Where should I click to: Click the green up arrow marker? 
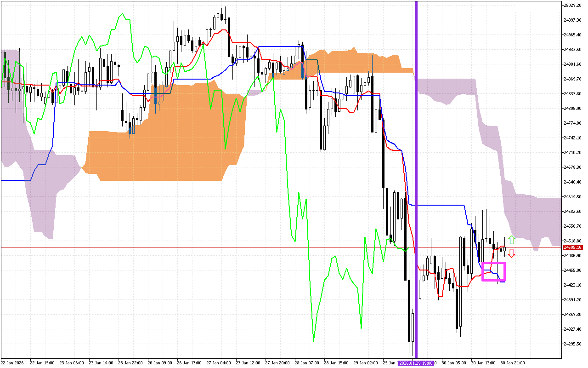[512, 240]
